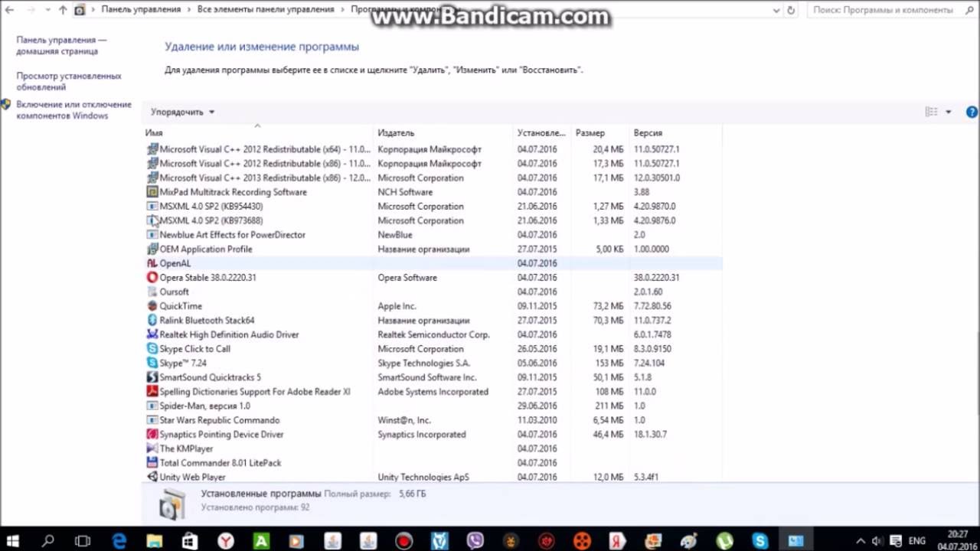
Task: Click the MixPad Multitrack Recording Software icon
Action: pyautogui.click(x=152, y=192)
